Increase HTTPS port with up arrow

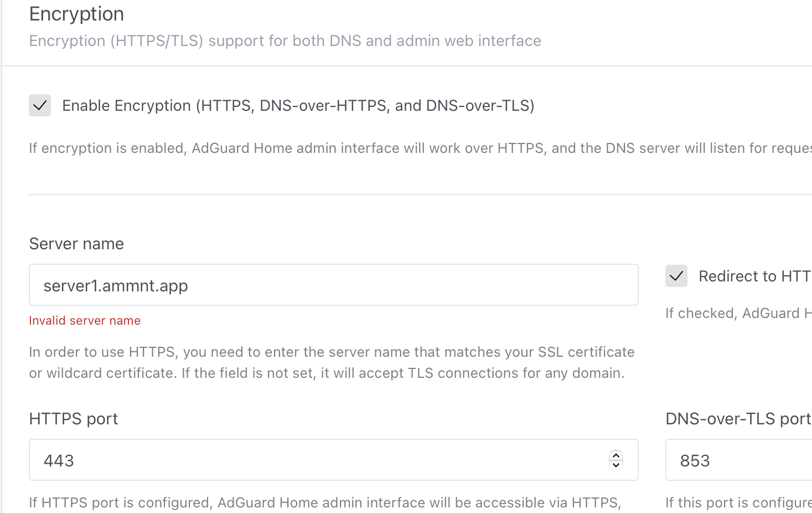[x=616, y=455]
